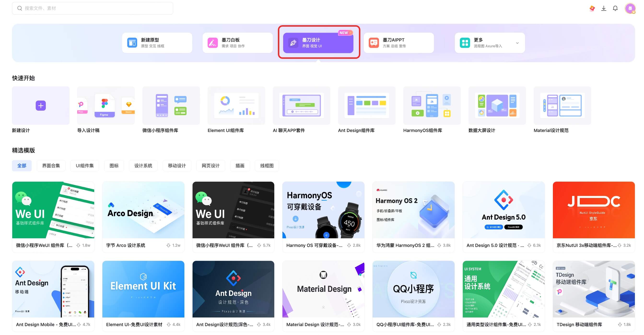Open the Material设计规范 quick start
The image size is (644, 335).
tap(562, 105)
